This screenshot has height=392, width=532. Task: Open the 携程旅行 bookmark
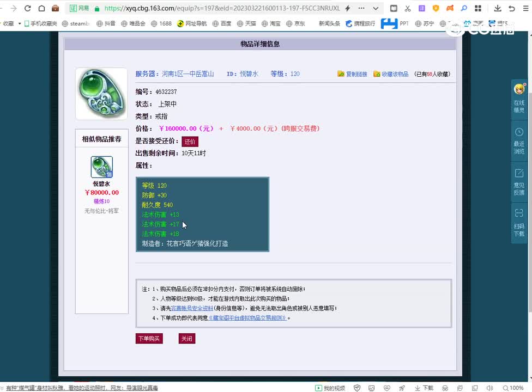360,23
